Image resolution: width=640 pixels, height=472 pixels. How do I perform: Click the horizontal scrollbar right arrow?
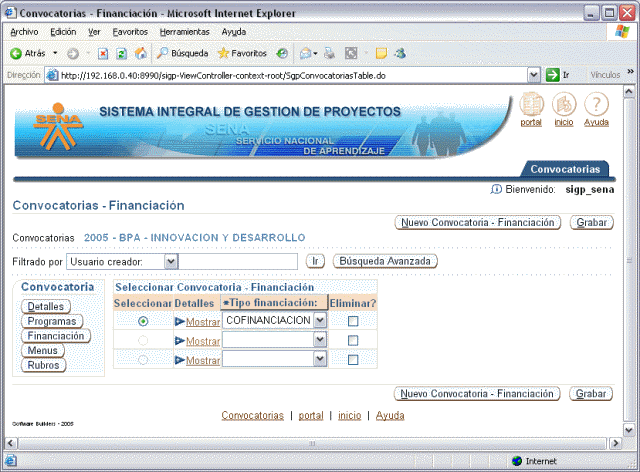(615, 443)
